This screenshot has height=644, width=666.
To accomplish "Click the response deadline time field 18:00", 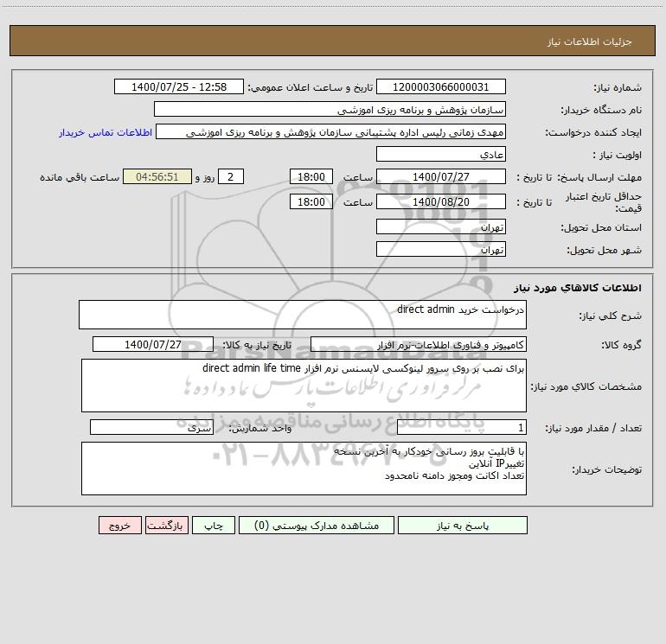I will (311, 176).
